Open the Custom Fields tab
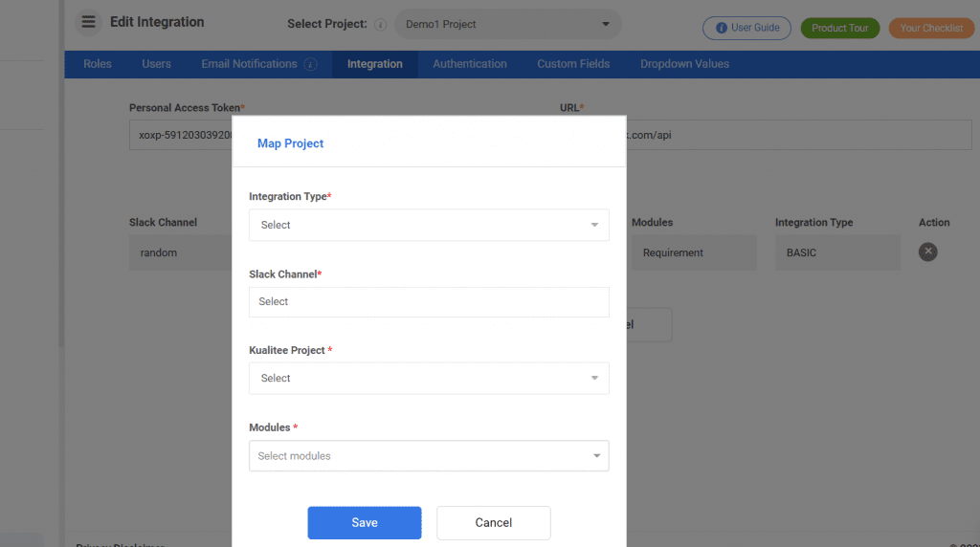This screenshot has height=547, width=980. 573,64
